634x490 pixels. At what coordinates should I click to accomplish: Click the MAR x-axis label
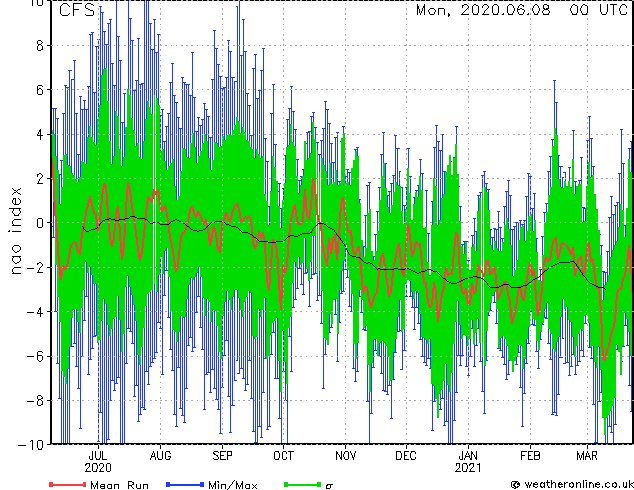point(587,456)
